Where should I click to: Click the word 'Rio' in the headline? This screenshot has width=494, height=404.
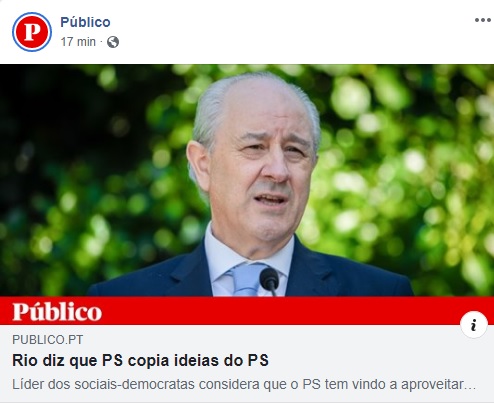pos(25,361)
